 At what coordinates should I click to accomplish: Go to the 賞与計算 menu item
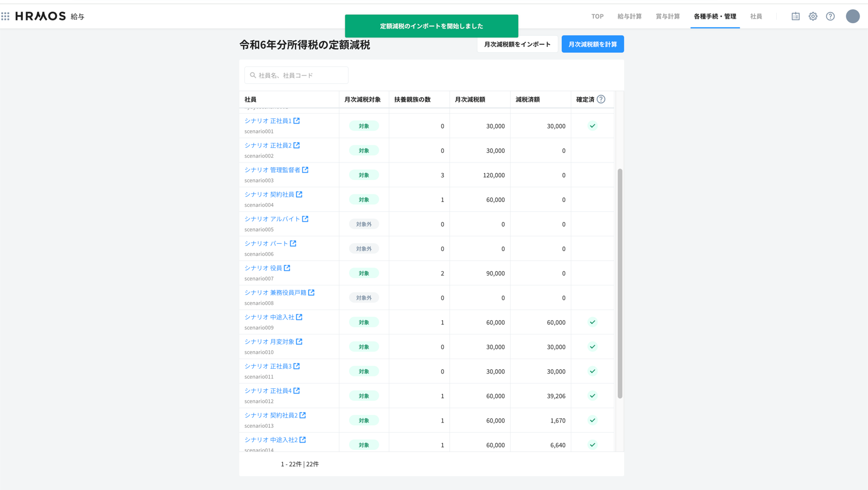(667, 16)
